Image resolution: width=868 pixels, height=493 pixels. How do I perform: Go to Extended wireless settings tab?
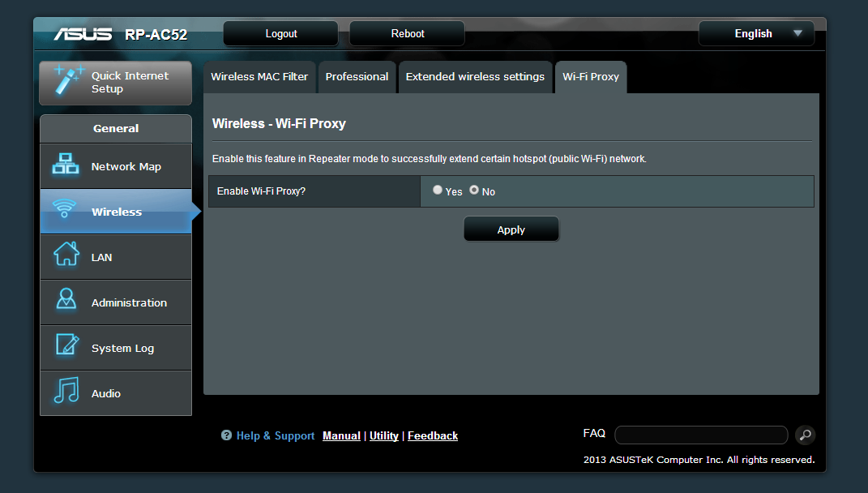click(x=475, y=77)
